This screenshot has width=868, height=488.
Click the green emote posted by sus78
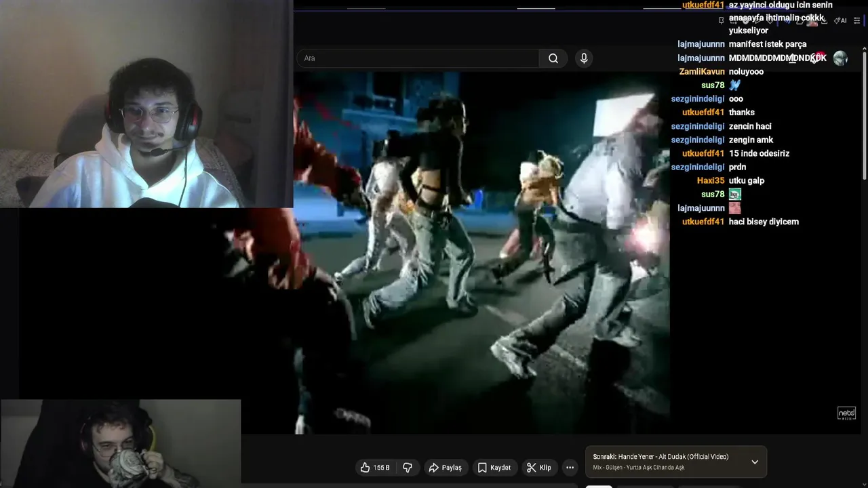[x=735, y=195]
